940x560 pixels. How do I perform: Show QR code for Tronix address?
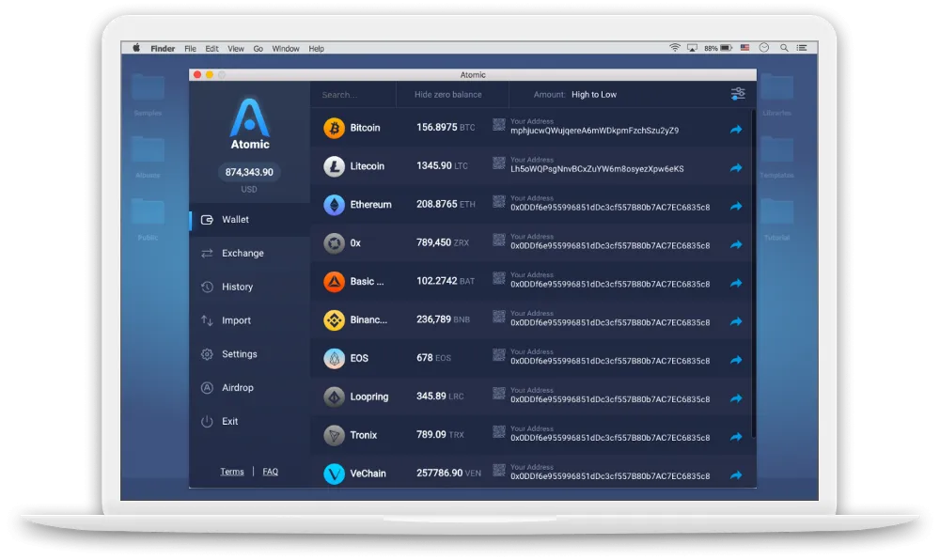[499, 432]
